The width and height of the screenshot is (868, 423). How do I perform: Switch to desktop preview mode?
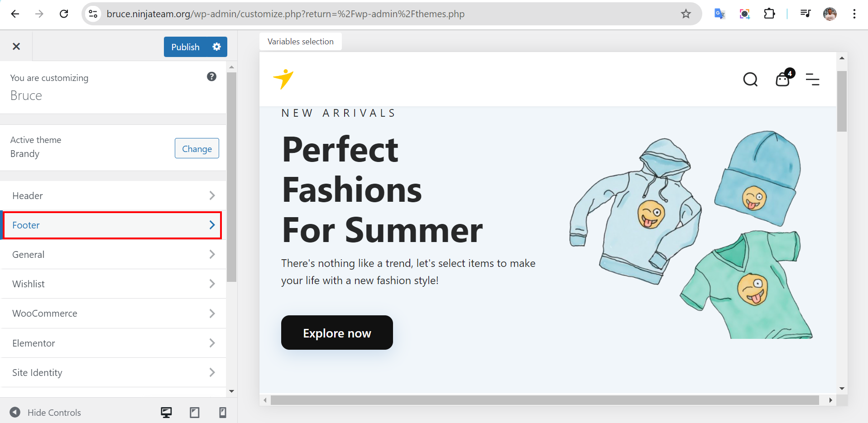tap(166, 412)
